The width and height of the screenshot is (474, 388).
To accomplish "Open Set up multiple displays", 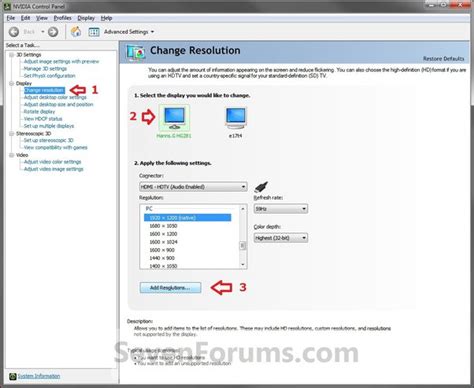I will click(x=49, y=126).
